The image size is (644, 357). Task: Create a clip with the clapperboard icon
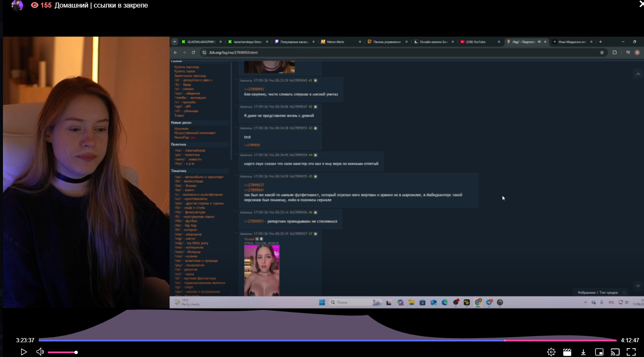tap(567, 352)
